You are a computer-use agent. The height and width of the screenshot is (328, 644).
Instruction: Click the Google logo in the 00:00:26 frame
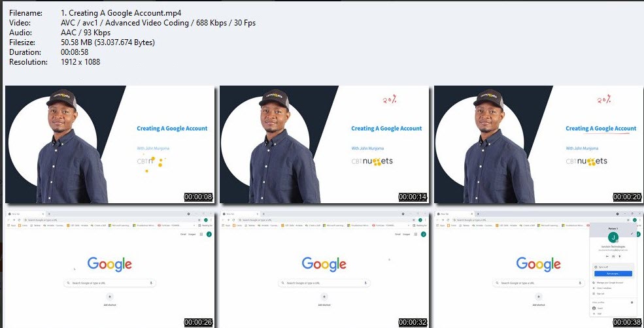[x=110, y=265]
